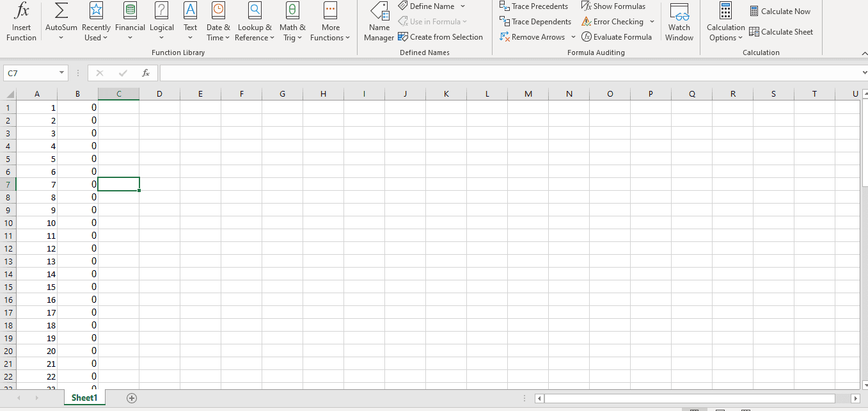Open the Watch Window
The image size is (868, 411).
click(x=679, y=22)
